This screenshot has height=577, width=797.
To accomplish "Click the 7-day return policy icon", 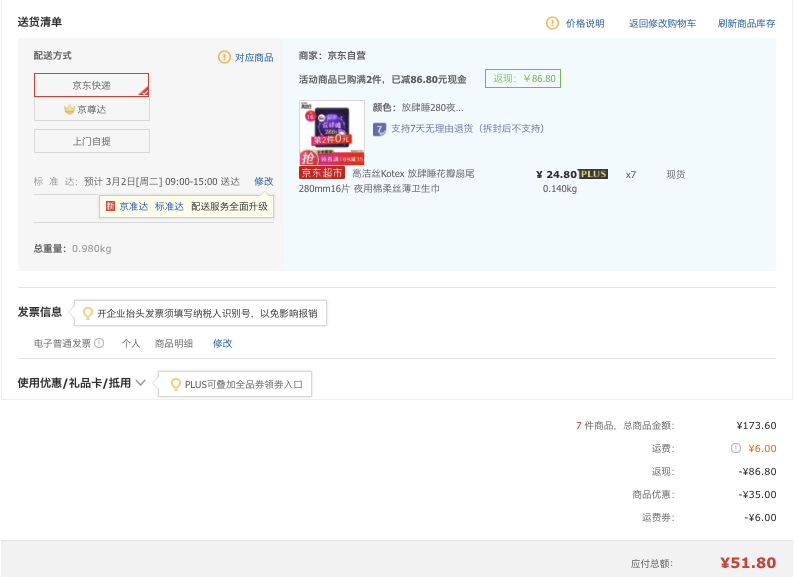I will (x=379, y=129).
